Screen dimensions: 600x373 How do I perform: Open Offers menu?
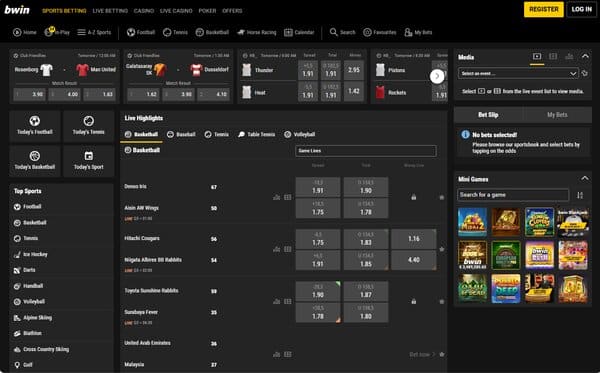tap(232, 11)
